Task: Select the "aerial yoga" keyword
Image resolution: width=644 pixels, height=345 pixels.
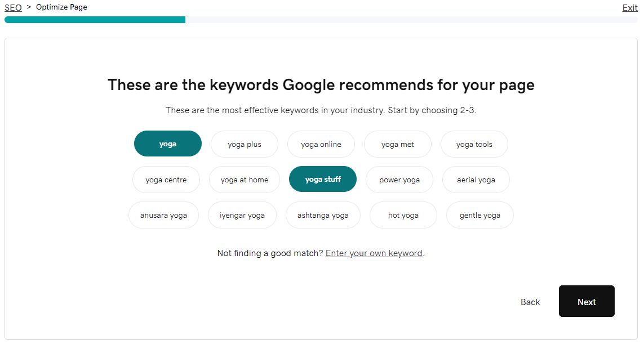Action: [x=476, y=179]
